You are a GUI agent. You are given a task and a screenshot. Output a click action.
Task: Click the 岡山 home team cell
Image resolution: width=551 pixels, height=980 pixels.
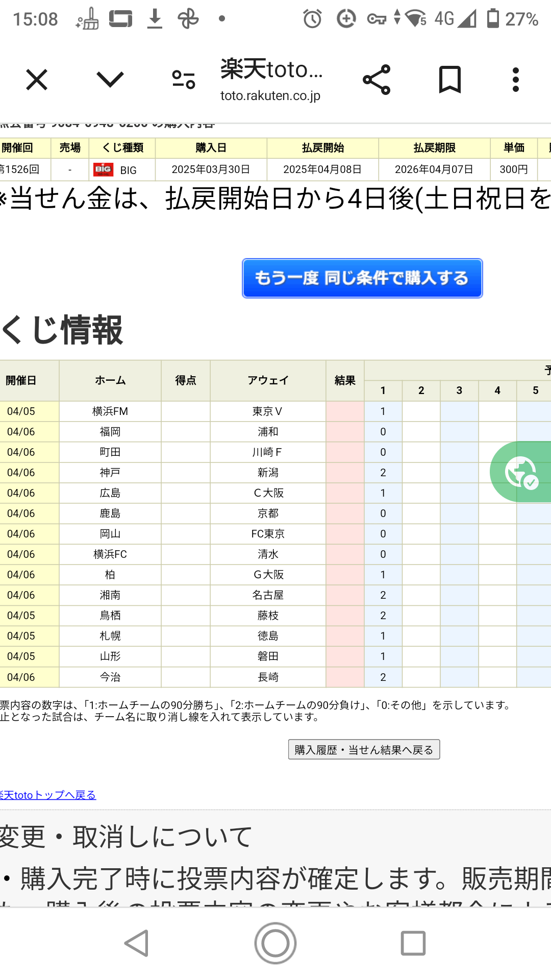[110, 534]
